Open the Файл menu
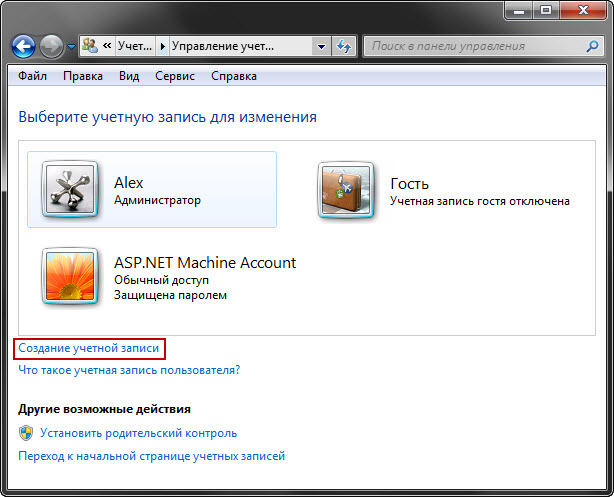614x497 pixels. tap(33, 76)
